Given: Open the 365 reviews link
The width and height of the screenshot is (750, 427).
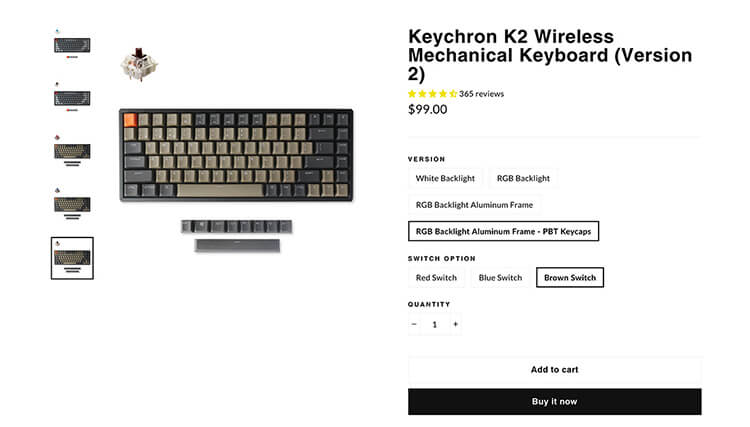Looking at the screenshot, I should (481, 94).
